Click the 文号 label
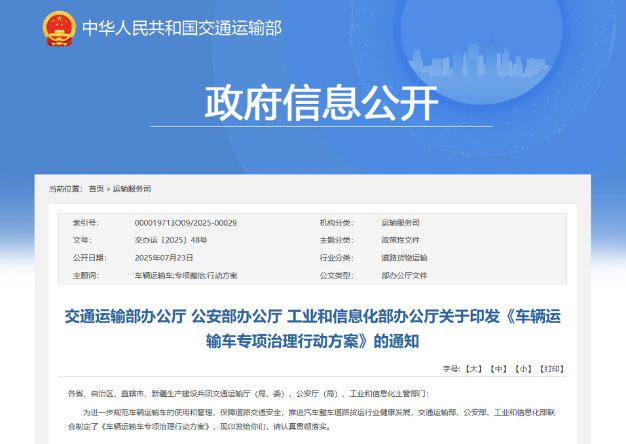The width and height of the screenshot is (626, 444). [x=82, y=240]
